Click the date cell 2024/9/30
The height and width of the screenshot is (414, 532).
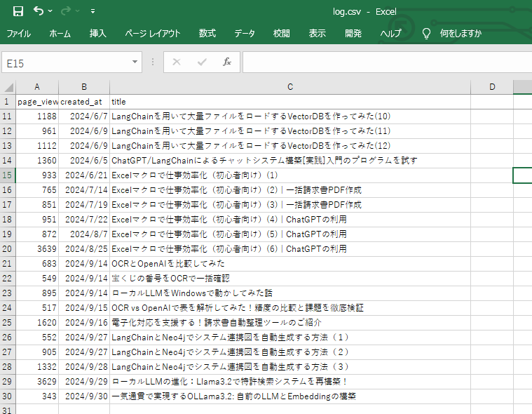pos(84,396)
